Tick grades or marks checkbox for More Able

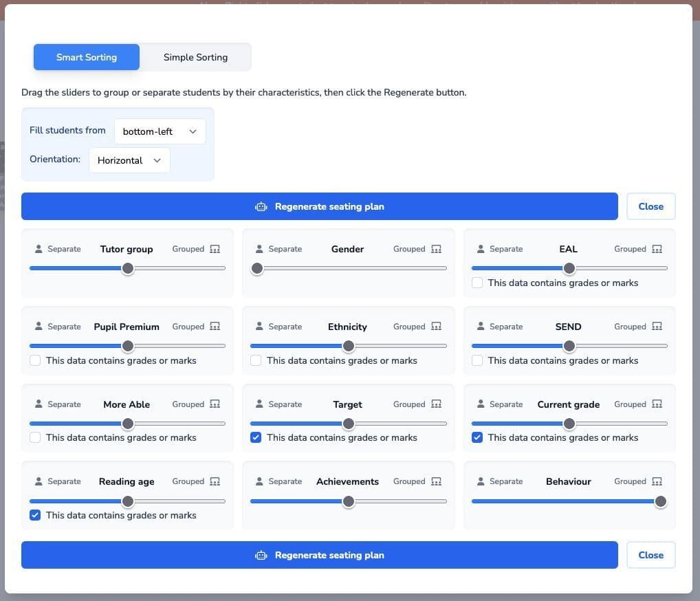[x=35, y=437]
